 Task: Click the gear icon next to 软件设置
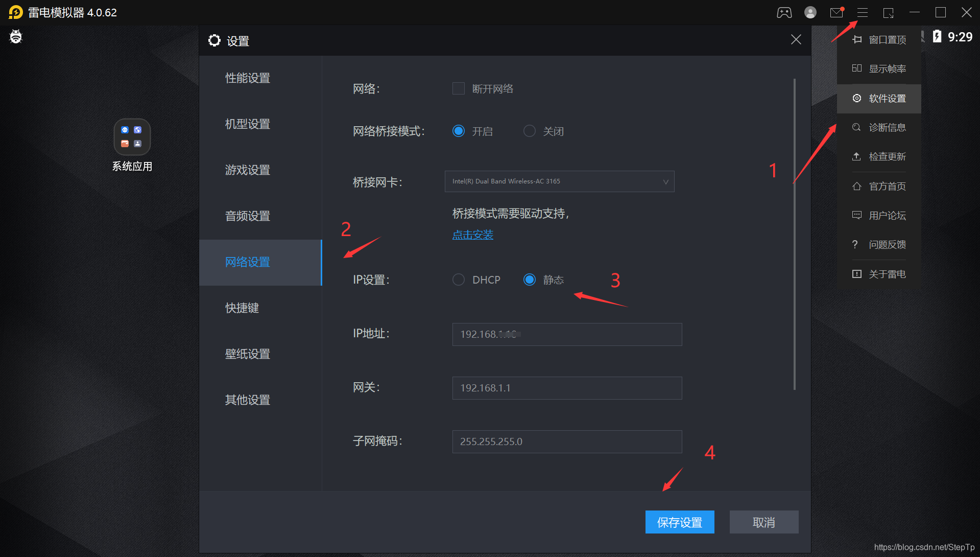[857, 98]
